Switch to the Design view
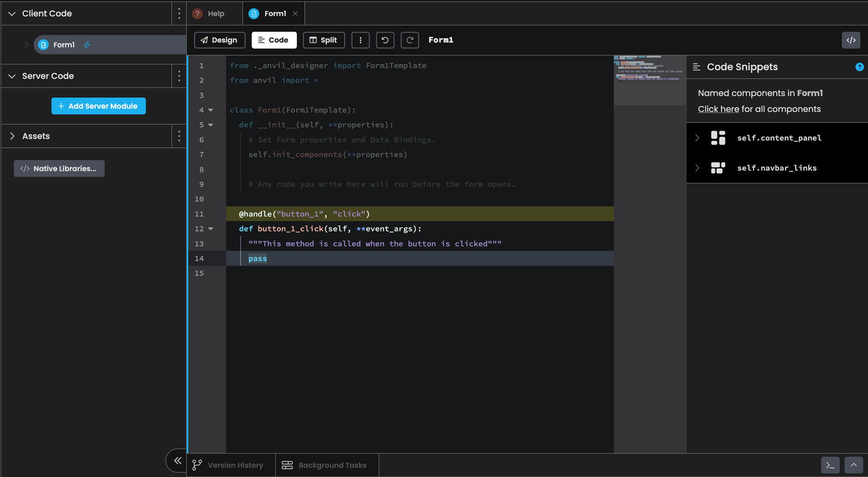The height and width of the screenshot is (477, 868). pyautogui.click(x=220, y=40)
